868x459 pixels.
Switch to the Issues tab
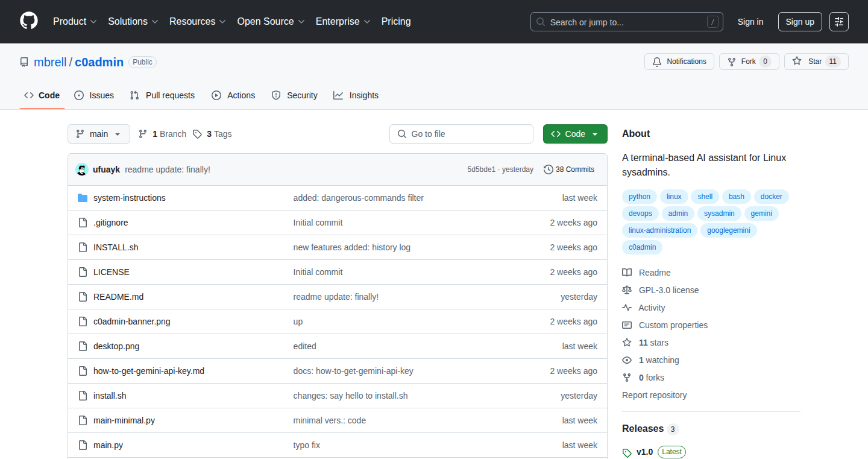pyautogui.click(x=94, y=95)
